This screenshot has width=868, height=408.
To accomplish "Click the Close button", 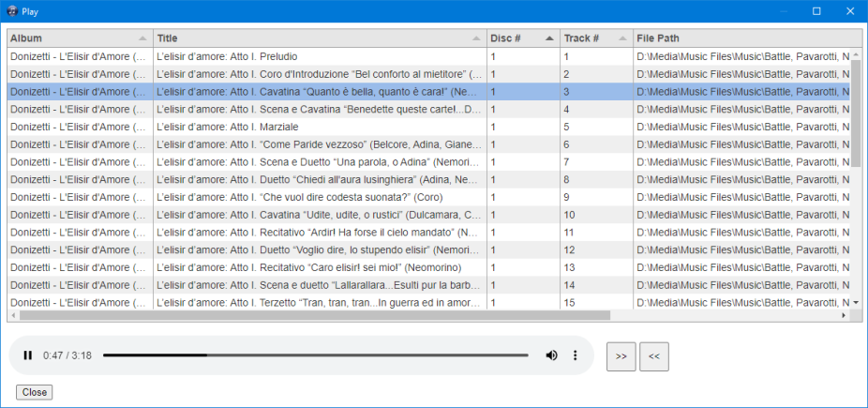I will pyautogui.click(x=35, y=392).
